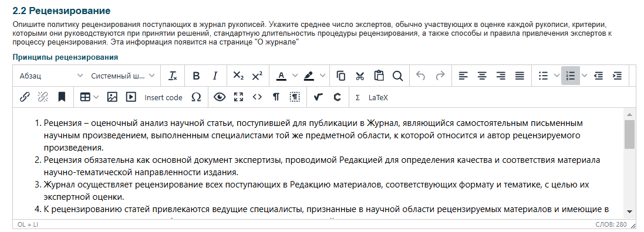The image size is (644, 232).
Task: Toggle the numbered list button
Action: (x=571, y=76)
